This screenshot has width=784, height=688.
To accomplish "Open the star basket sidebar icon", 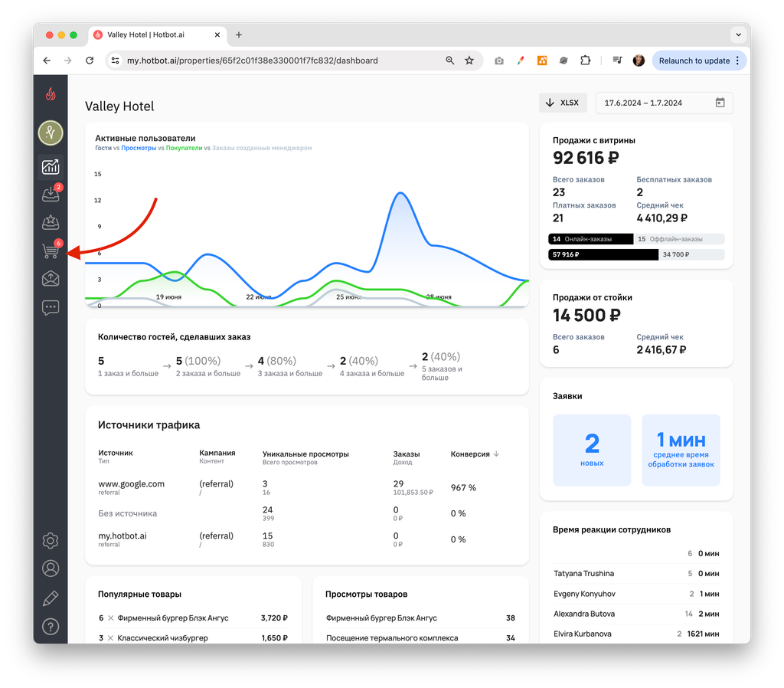I will tap(51, 222).
